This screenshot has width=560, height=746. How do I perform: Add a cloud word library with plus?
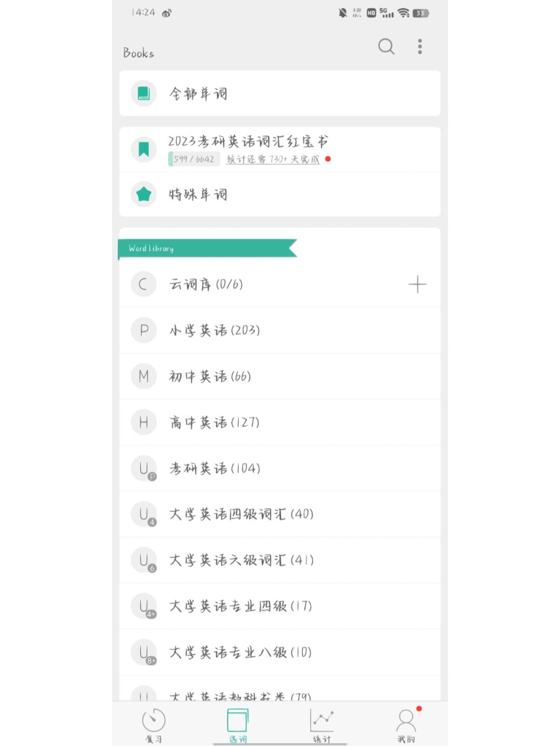pyautogui.click(x=417, y=284)
